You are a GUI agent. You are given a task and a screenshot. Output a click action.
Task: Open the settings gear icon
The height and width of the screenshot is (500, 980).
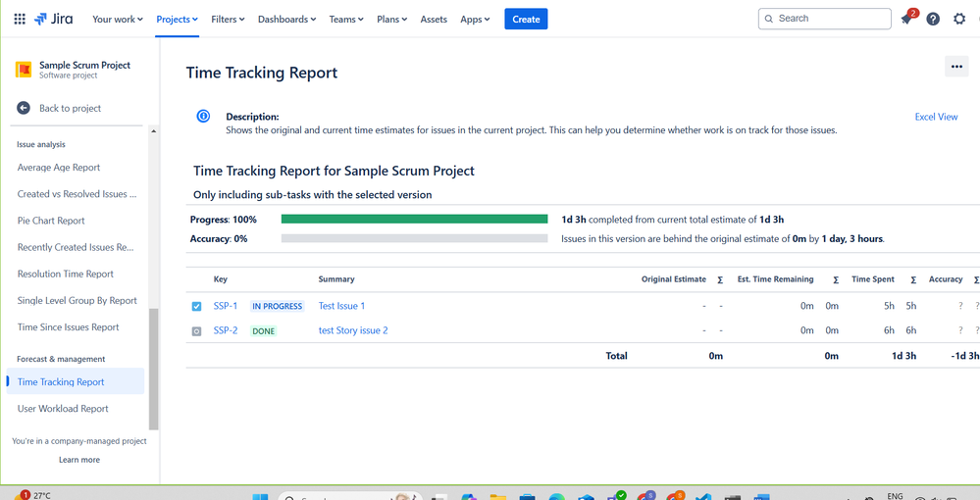tap(959, 19)
